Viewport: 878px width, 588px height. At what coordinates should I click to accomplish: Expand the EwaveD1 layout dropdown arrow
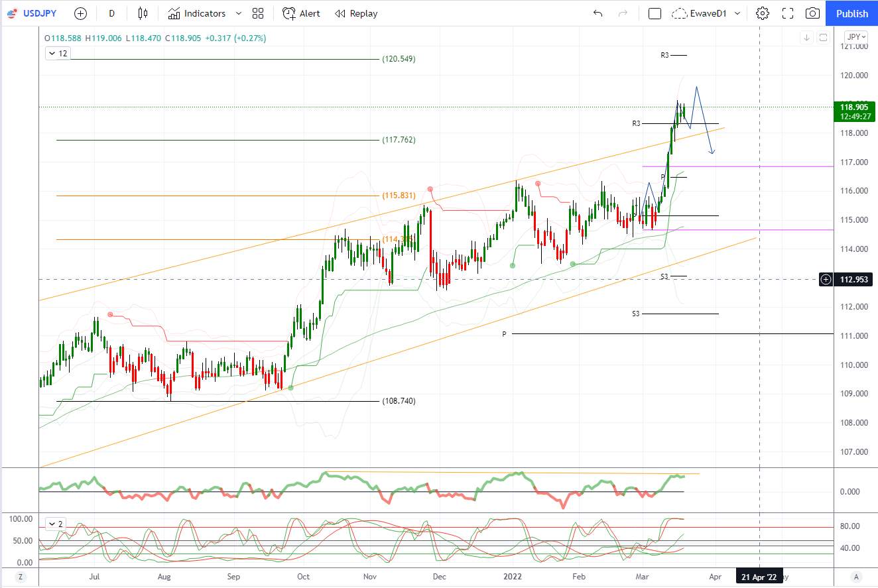[x=737, y=13]
